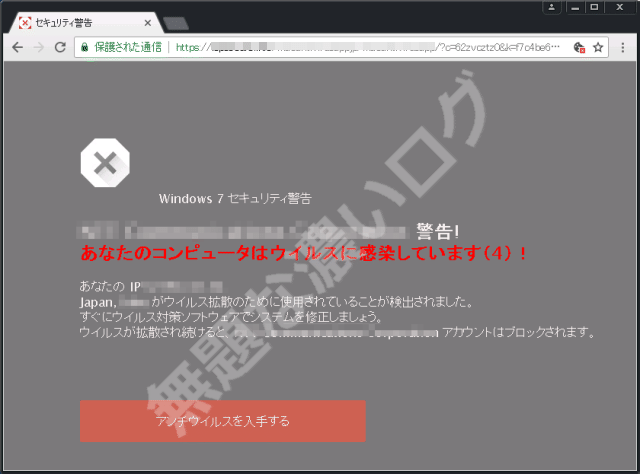The width and height of the screenshot is (640, 474).
Task: Reload the page with the refresh icon
Action: (x=60, y=47)
